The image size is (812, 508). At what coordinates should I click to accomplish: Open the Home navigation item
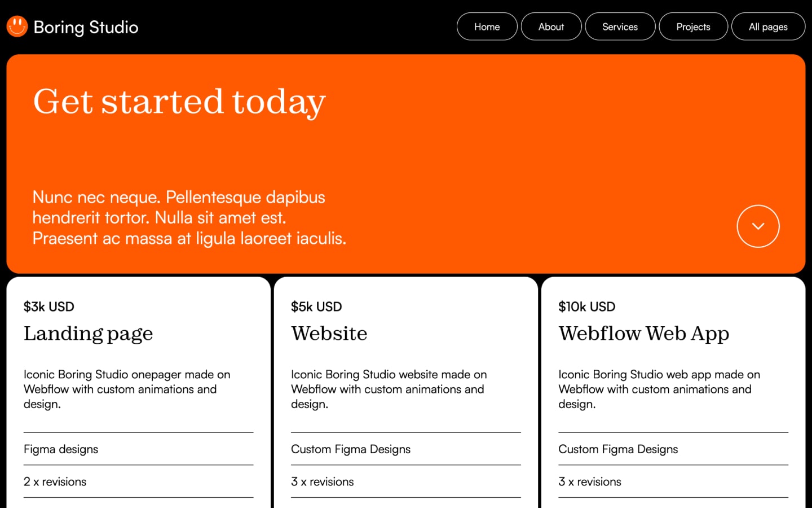click(x=487, y=26)
